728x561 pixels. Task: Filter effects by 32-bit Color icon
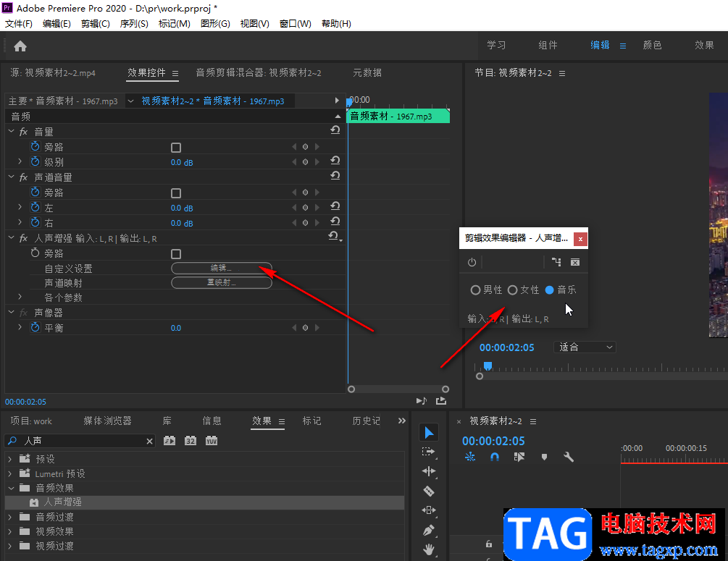coord(191,441)
